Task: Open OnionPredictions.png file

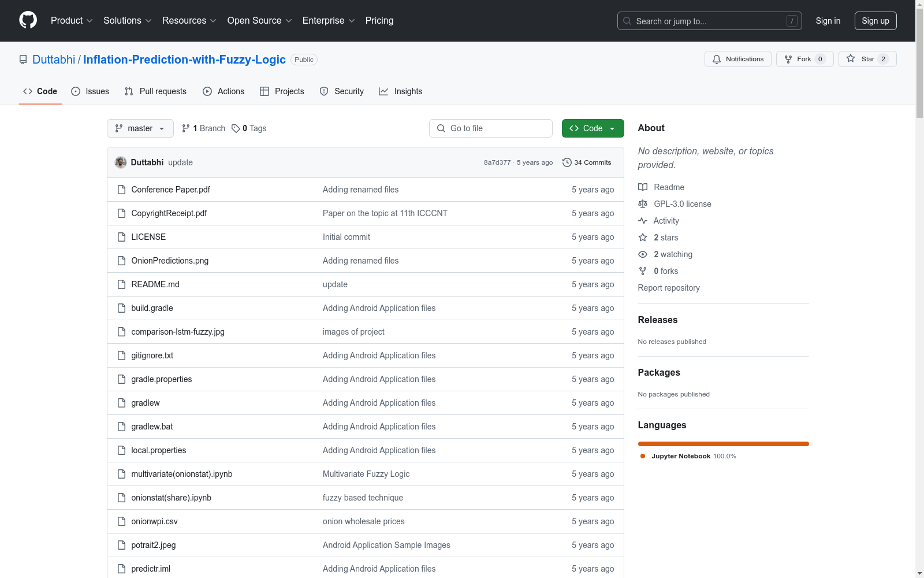Action: point(170,261)
